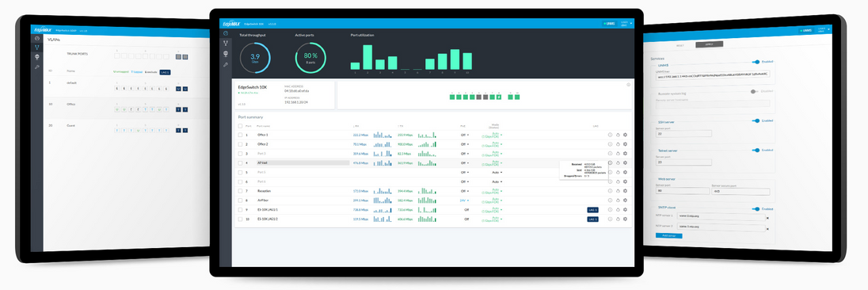The image size is (868, 290).
Task: Toggle UNMS enabled switch in right window
Action: point(755,62)
